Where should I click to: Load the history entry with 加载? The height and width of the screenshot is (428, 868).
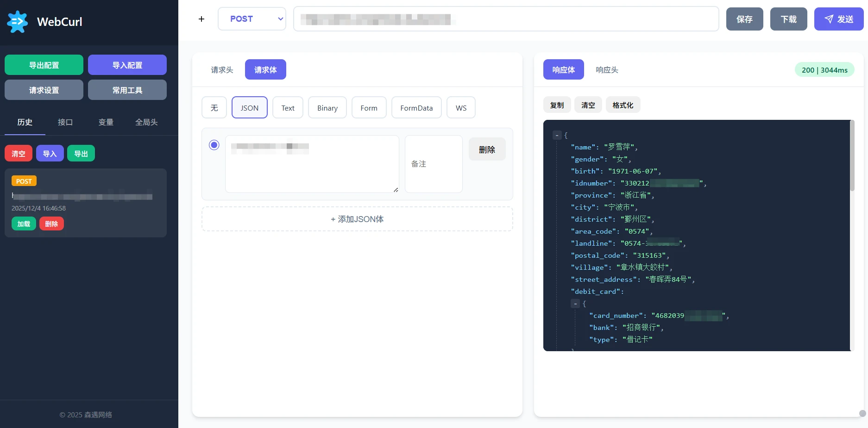24,224
